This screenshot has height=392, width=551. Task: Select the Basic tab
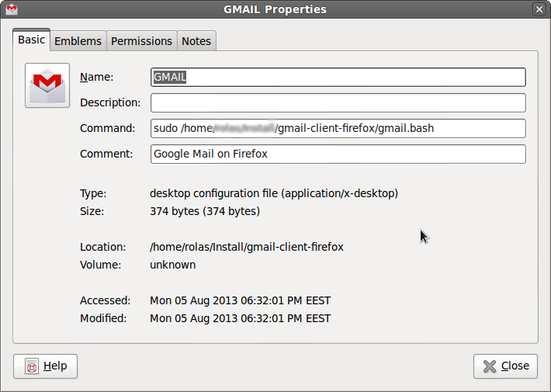(32, 40)
